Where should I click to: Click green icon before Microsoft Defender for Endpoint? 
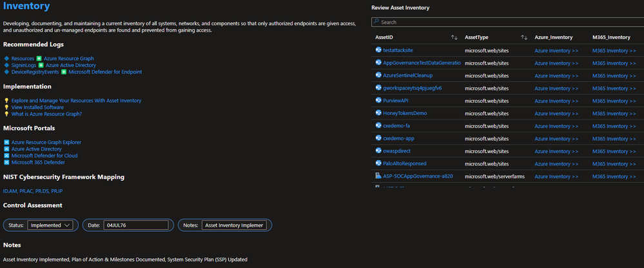[x=64, y=72]
